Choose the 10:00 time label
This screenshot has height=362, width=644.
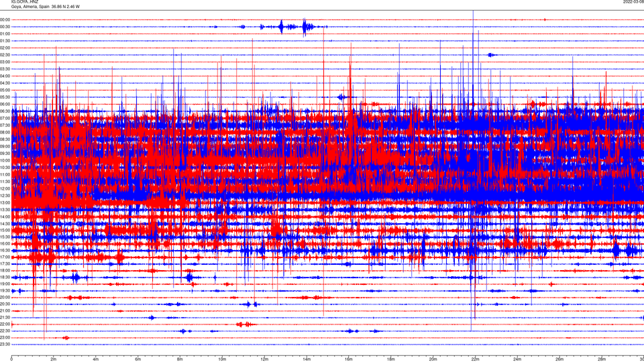coord(5,160)
